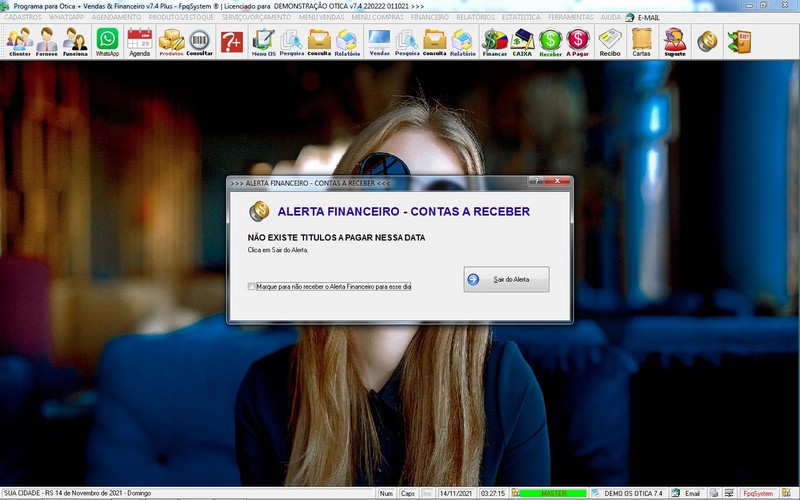The image size is (800, 500).
Task: Open the WHATSAPP menu
Action: (x=66, y=17)
